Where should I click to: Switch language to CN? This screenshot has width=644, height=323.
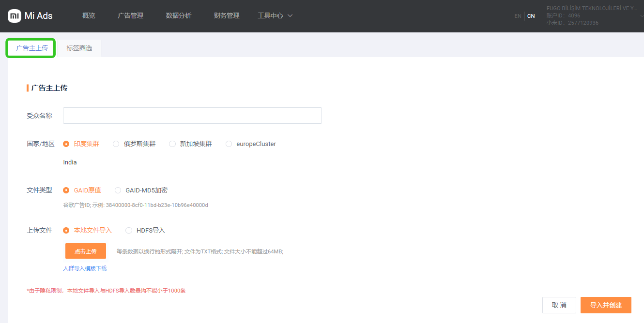(x=531, y=16)
